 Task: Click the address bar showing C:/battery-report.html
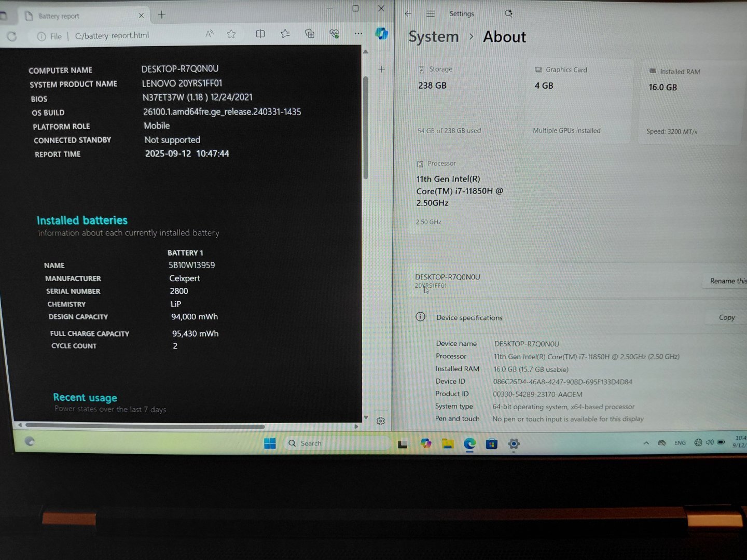coord(112,36)
